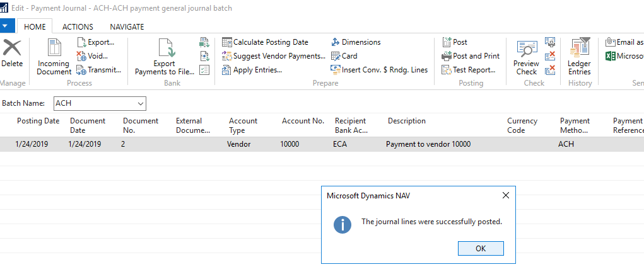
Task: Click Preview Check
Action: [x=527, y=57]
